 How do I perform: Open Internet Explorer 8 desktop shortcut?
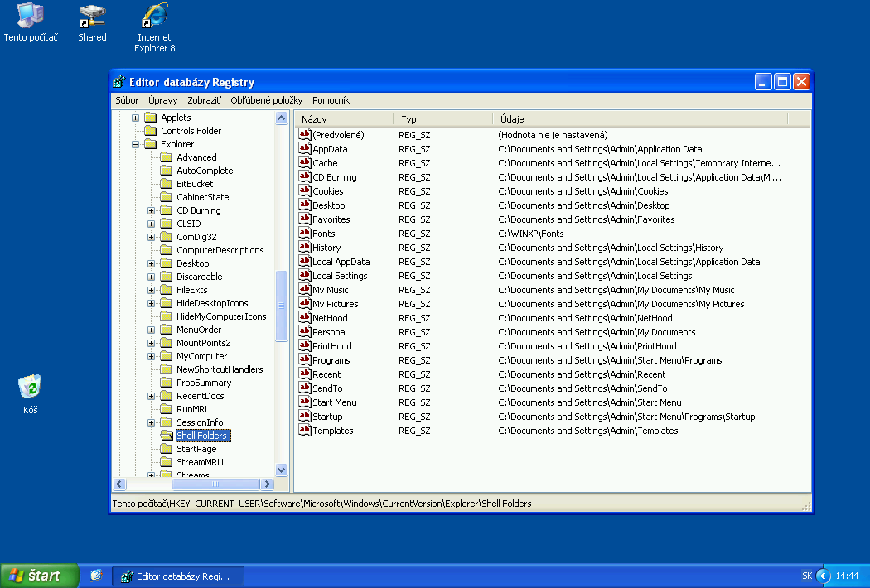pos(155,17)
